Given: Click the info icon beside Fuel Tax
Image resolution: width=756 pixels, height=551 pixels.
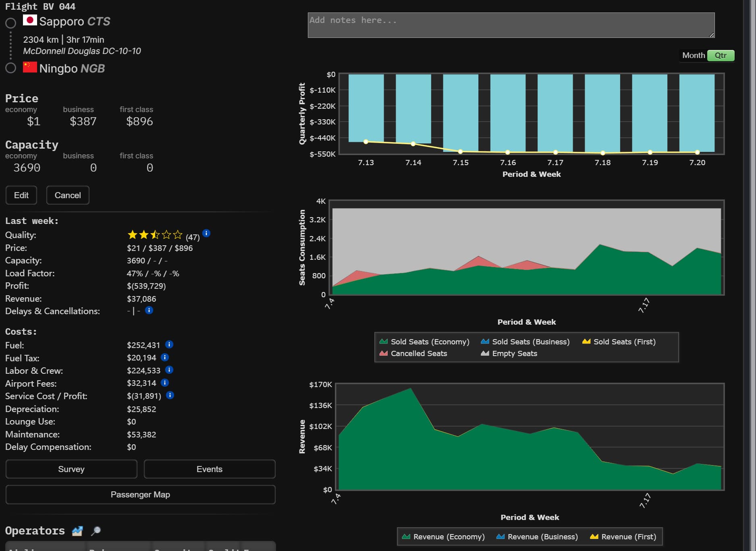Looking at the screenshot, I should (x=165, y=357).
